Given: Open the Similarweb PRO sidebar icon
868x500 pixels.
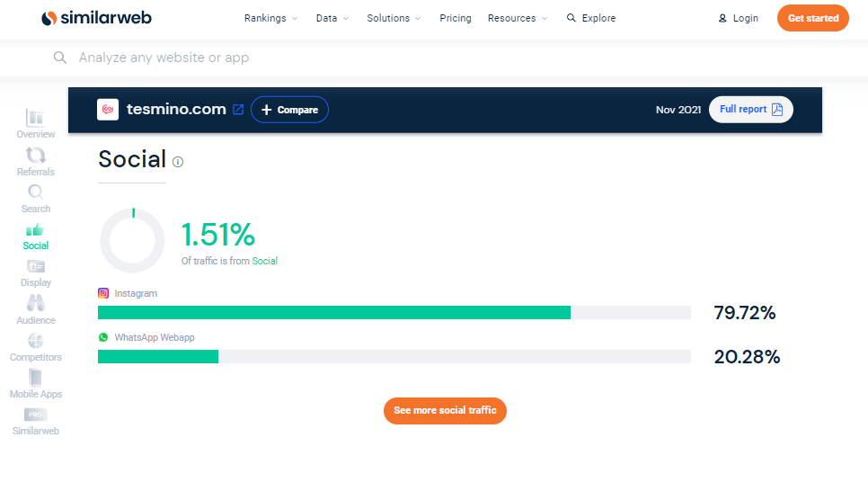Looking at the screenshot, I should click(35, 415).
